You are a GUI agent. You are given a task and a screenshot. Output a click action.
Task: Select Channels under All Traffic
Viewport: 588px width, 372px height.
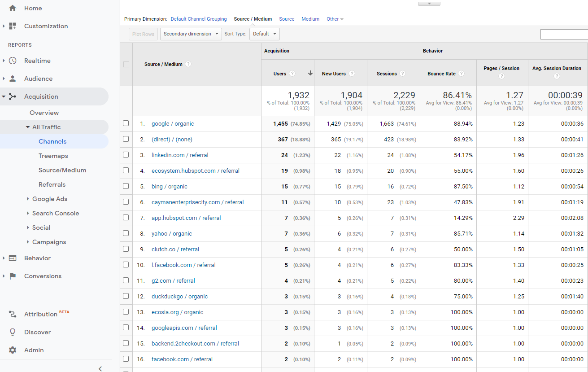pyautogui.click(x=52, y=141)
